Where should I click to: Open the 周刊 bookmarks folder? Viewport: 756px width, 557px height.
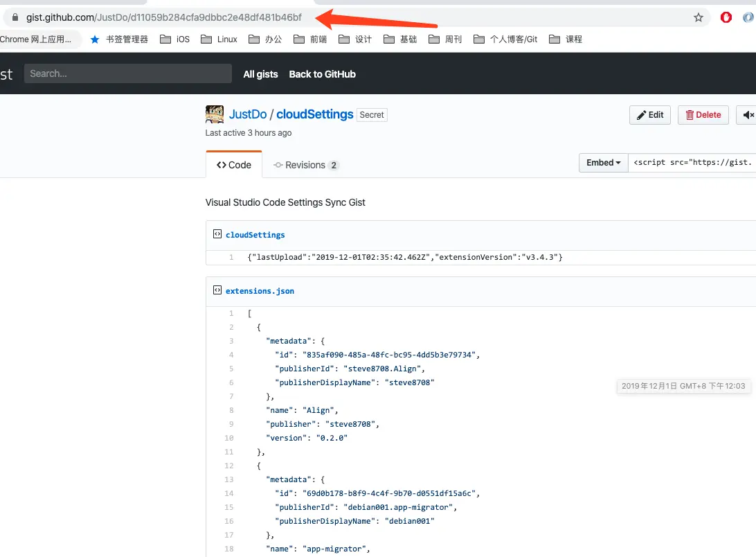(x=445, y=39)
